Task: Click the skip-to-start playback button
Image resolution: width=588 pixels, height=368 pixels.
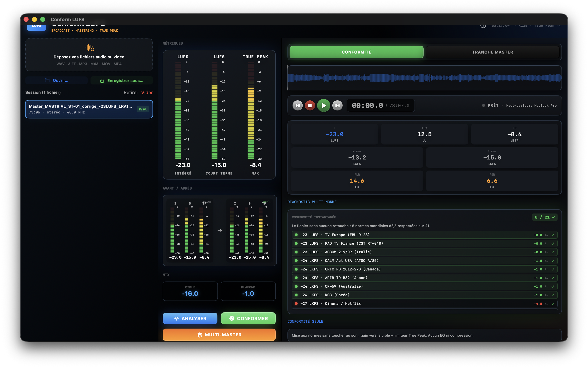Action: [297, 105]
